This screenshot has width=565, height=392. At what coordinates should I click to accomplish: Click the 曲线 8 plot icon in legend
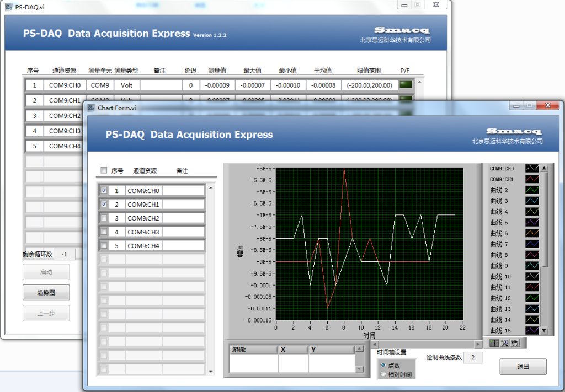(x=532, y=255)
